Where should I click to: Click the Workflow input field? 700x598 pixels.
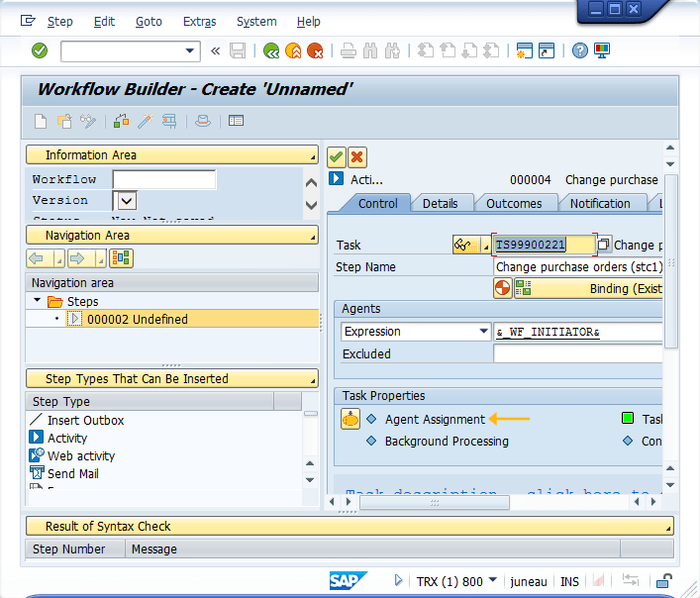[x=163, y=179]
